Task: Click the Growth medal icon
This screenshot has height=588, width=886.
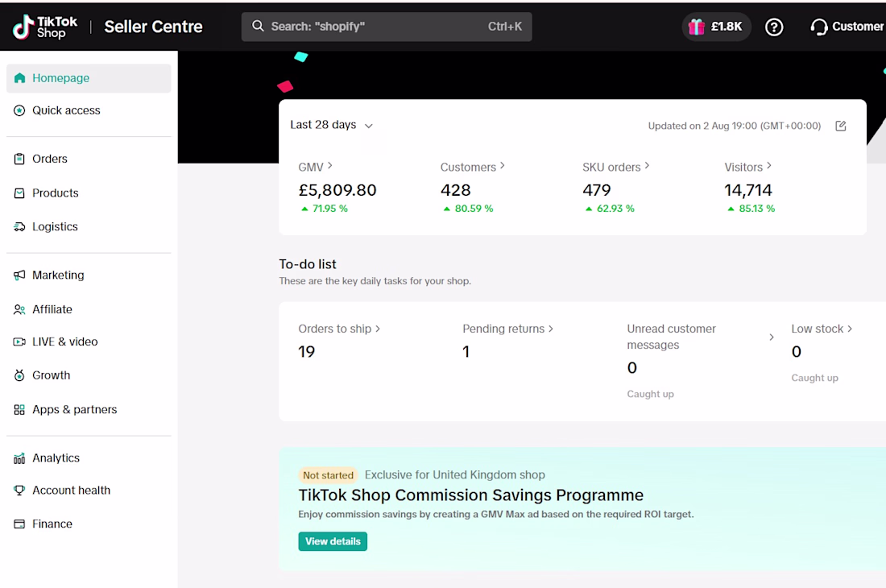Action: pyautogui.click(x=19, y=375)
